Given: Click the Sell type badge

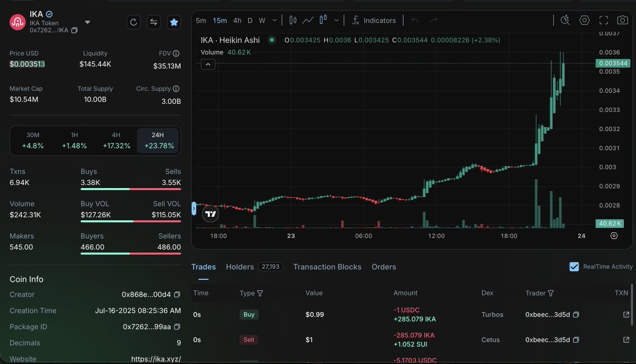Looking at the screenshot, I should click(249, 340).
